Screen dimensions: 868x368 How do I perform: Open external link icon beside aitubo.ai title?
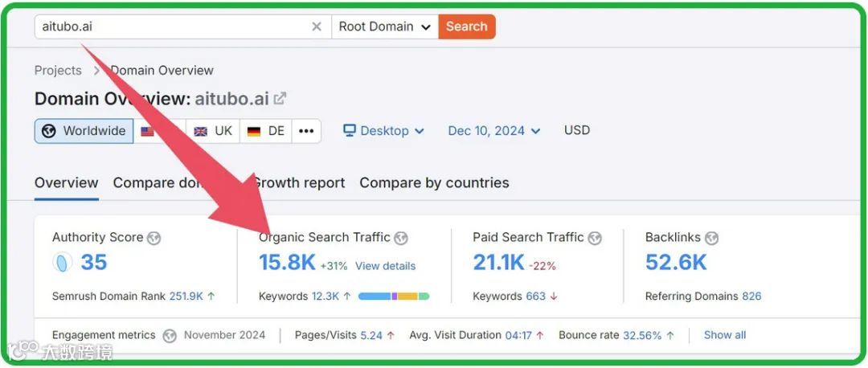(280, 99)
